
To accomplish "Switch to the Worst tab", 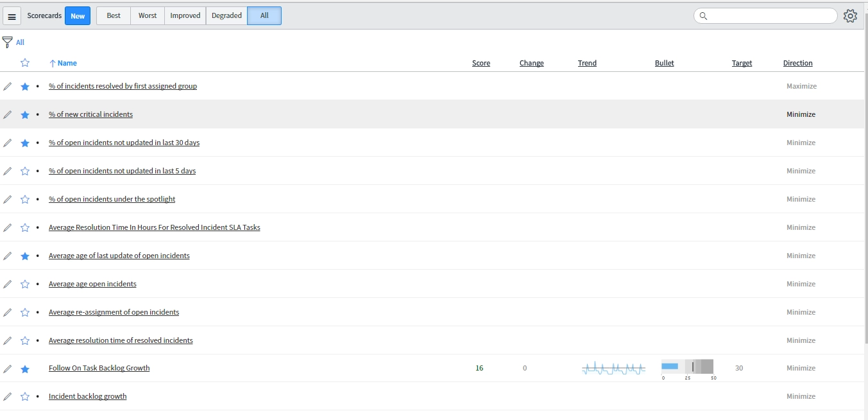I will click(147, 16).
